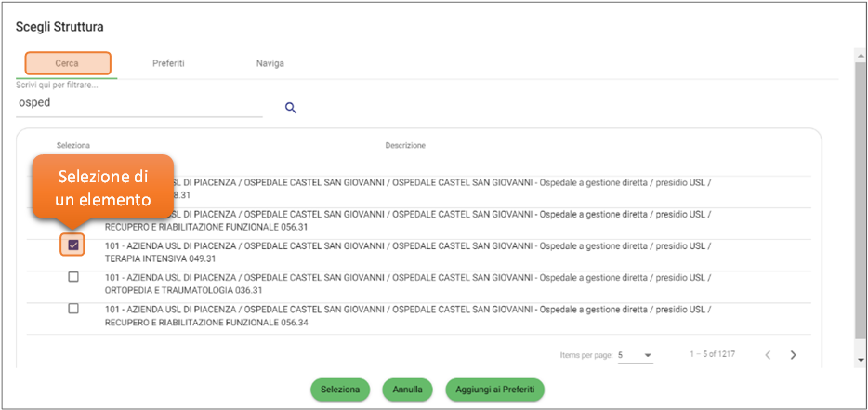The height and width of the screenshot is (410, 868).
Task: Switch to the Naviga tab
Action: [270, 63]
